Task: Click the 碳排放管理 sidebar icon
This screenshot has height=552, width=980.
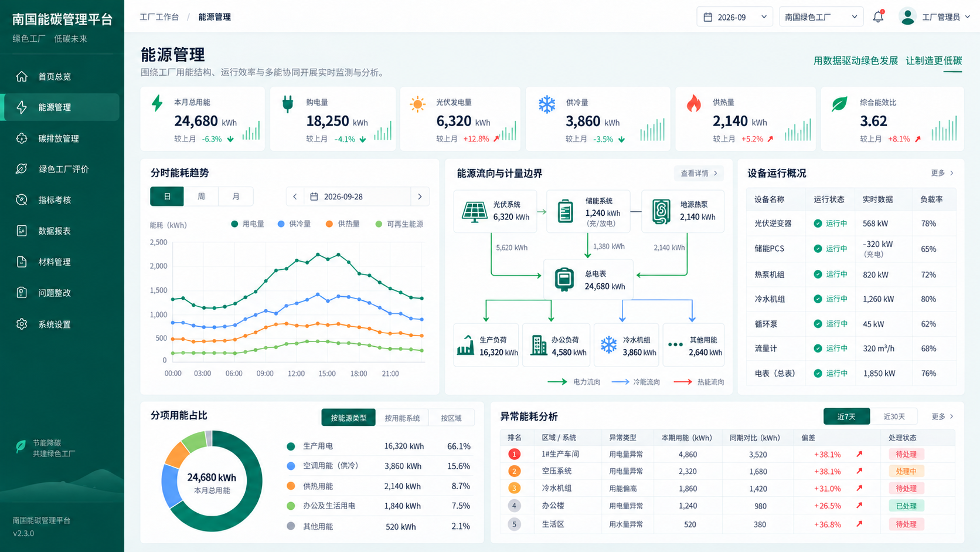Action: [x=22, y=138]
